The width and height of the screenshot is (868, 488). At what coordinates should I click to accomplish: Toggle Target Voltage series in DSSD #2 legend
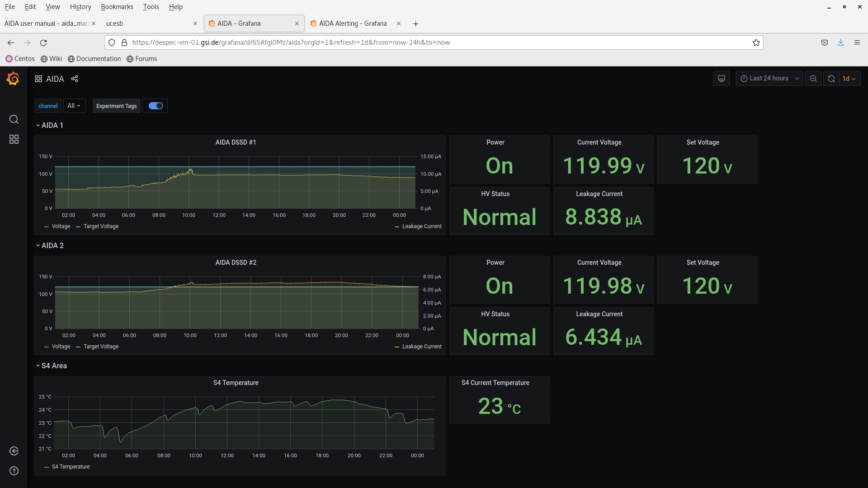(101, 347)
